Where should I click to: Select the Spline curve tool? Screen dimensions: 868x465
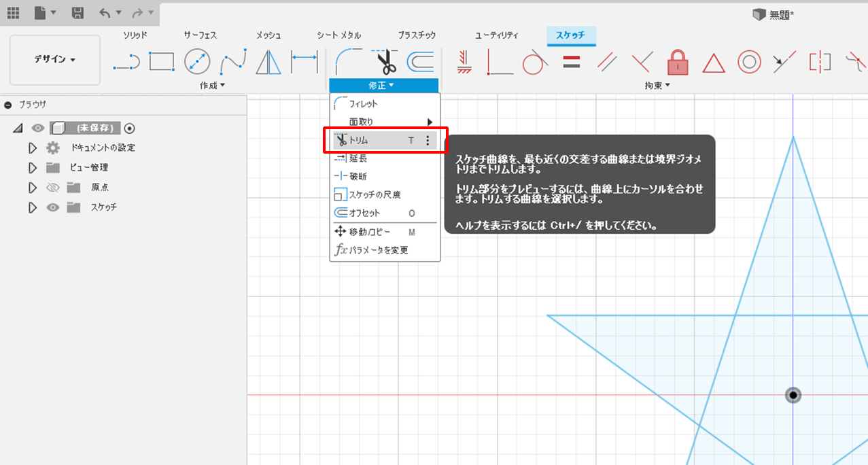click(233, 63)
